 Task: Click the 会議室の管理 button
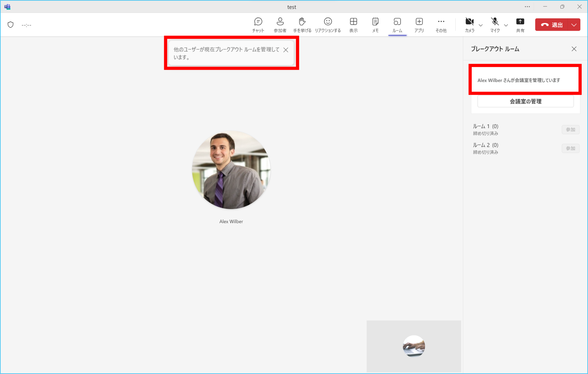pos(525,101)
